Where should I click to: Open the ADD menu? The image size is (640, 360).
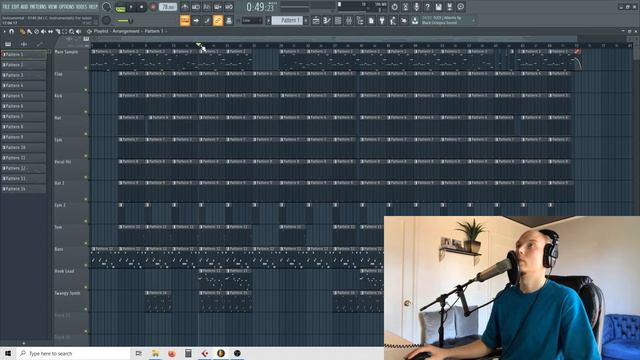(24, 7)
